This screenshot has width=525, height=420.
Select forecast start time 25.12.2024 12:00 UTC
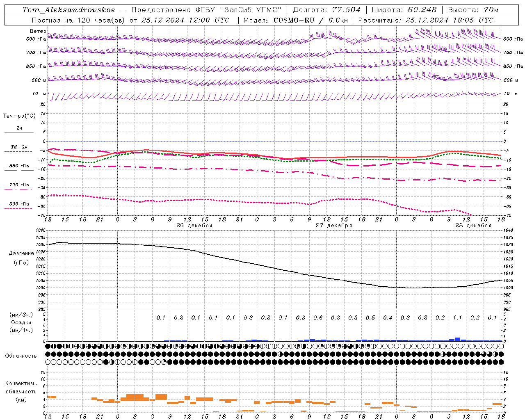pyautogui.click(x=185, y=20)
